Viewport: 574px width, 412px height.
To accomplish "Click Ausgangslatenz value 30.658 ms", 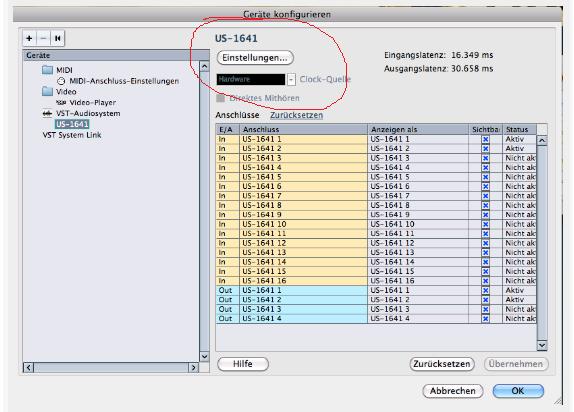I will [x=472, y=69].
